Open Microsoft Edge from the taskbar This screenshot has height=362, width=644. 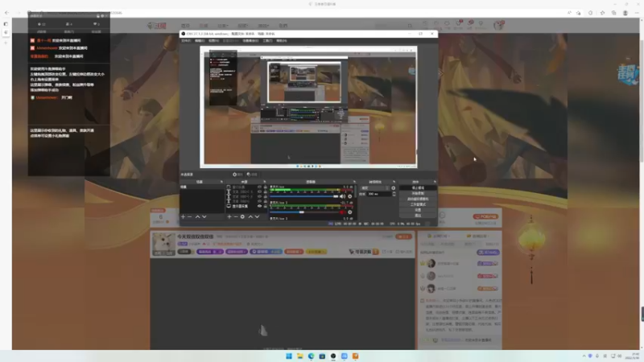click(311, 356)
